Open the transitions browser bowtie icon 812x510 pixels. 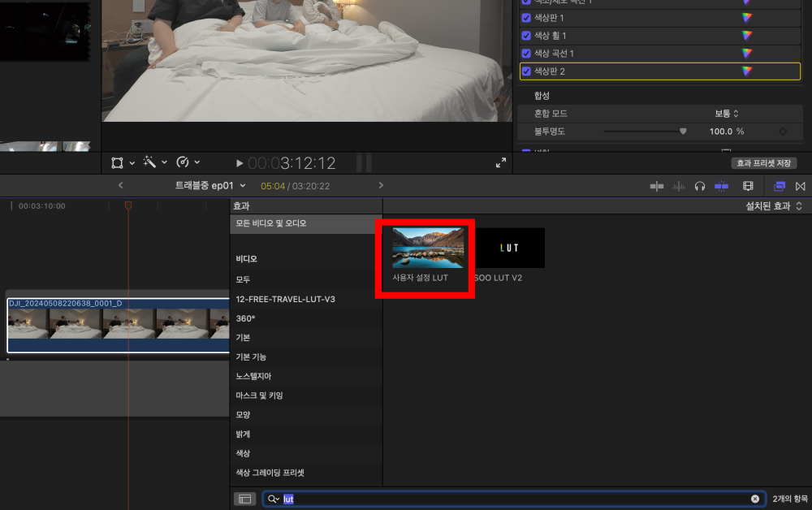pos(800,186)
